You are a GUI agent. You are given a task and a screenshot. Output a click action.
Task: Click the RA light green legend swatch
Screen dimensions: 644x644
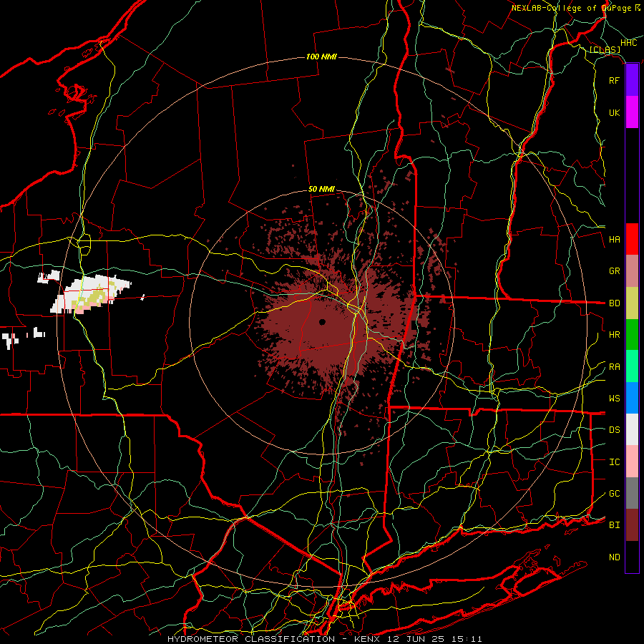(632, 366)
